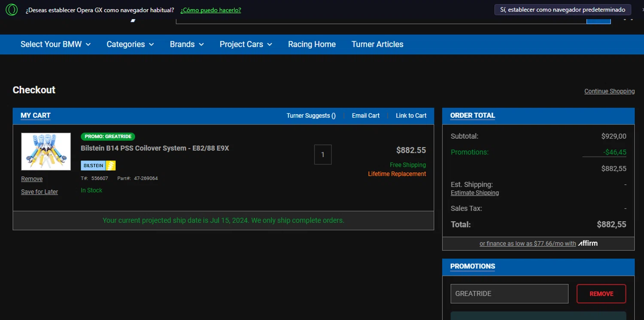This screenshot has width=644, height=320.
Task: Click the projected ship date message
Action: click(223, 220)
